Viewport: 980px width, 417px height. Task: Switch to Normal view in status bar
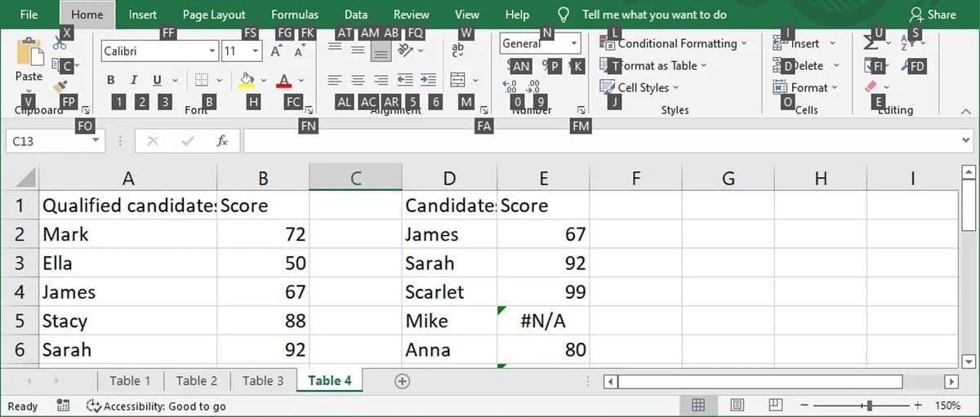(x=698, y=406)
